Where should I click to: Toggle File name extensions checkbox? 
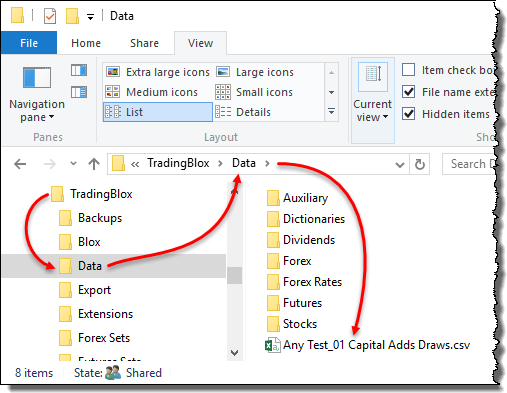pyautogui.click(x=408, y=92)
